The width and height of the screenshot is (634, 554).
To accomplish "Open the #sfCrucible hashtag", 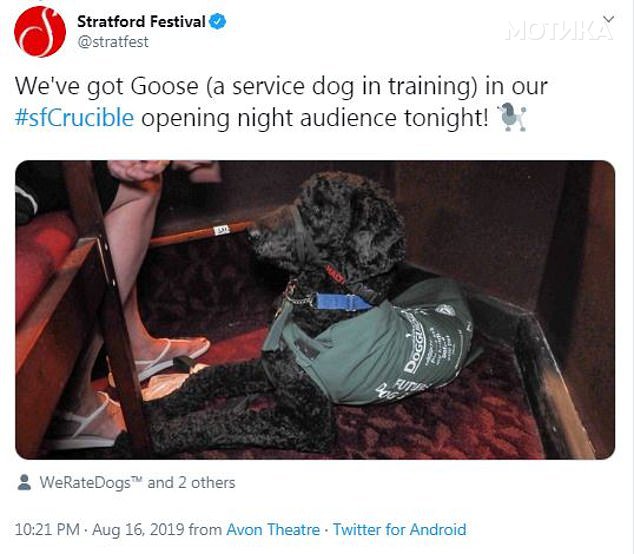I will (x=74, y=118).
